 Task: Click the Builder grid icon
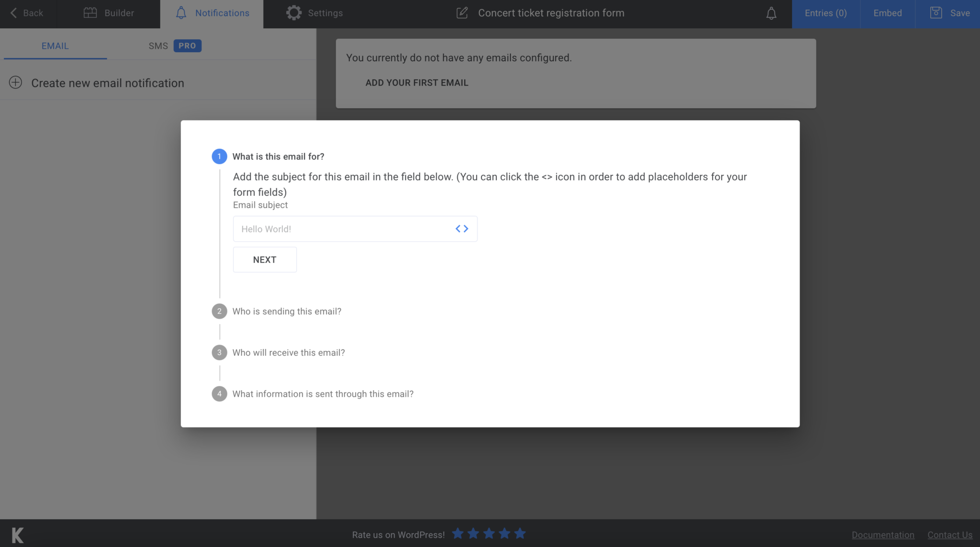tap(90, 13)
